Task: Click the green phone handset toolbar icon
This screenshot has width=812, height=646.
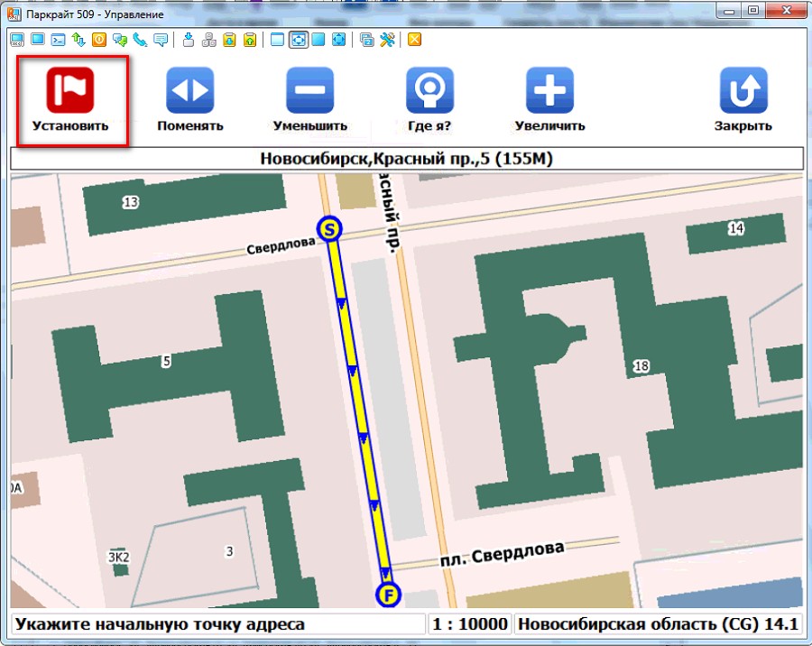Action: point(140,40)
